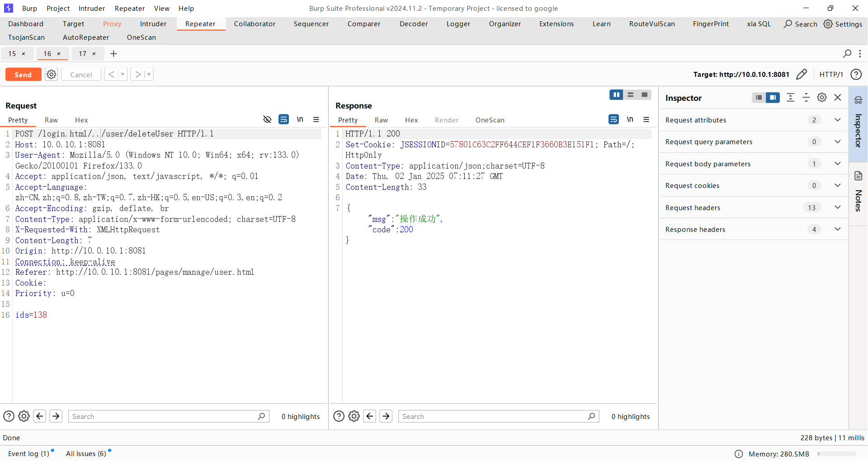Toggle Request line-wrap icon
Screen dimensions: 868x461
pos(283,119)
